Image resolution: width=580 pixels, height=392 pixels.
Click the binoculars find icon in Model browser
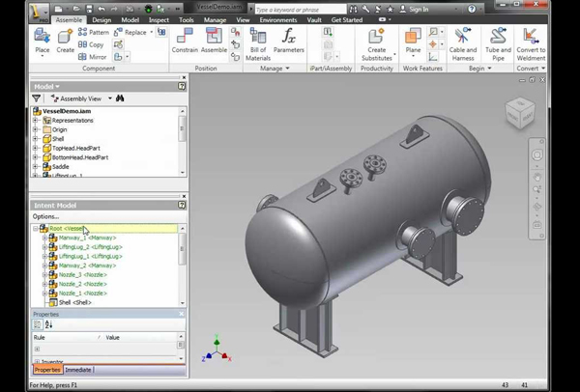click(x=120, y=98)
